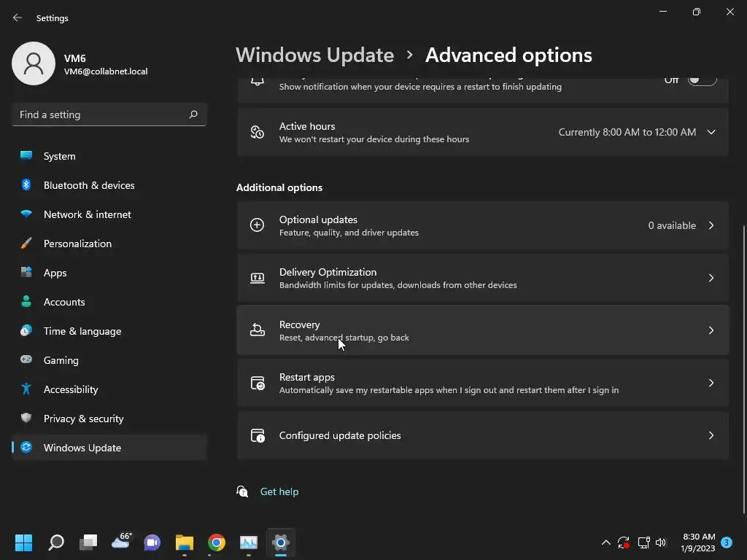Go to System settings
The width and height of the screenshot is (747, 560).
coord(109,156)
